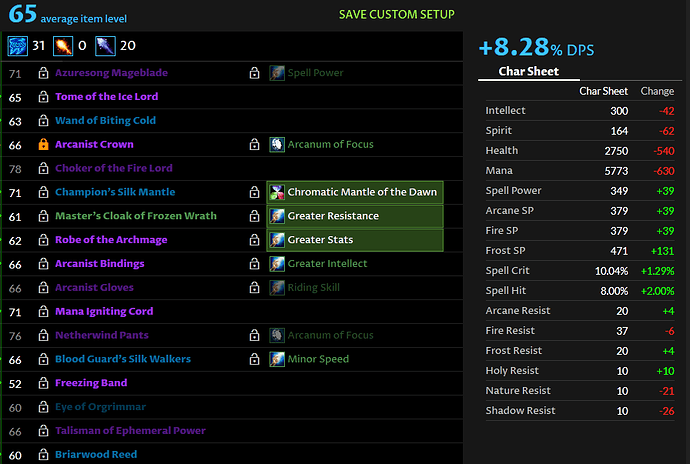Toggle lock on Briarwood Reed

click(x=43, y=454)
